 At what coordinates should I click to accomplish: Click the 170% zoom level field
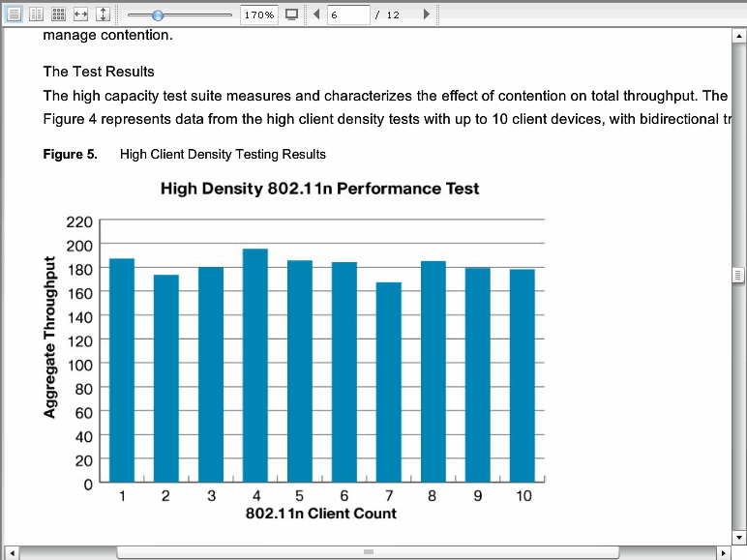259,15
